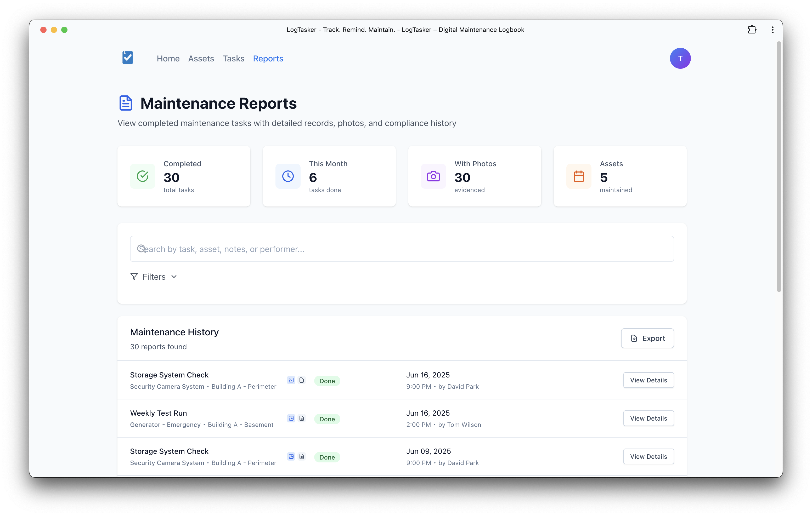Click the "Weekly Test Run" task title
812x516 pixels.
click(159, 413)
